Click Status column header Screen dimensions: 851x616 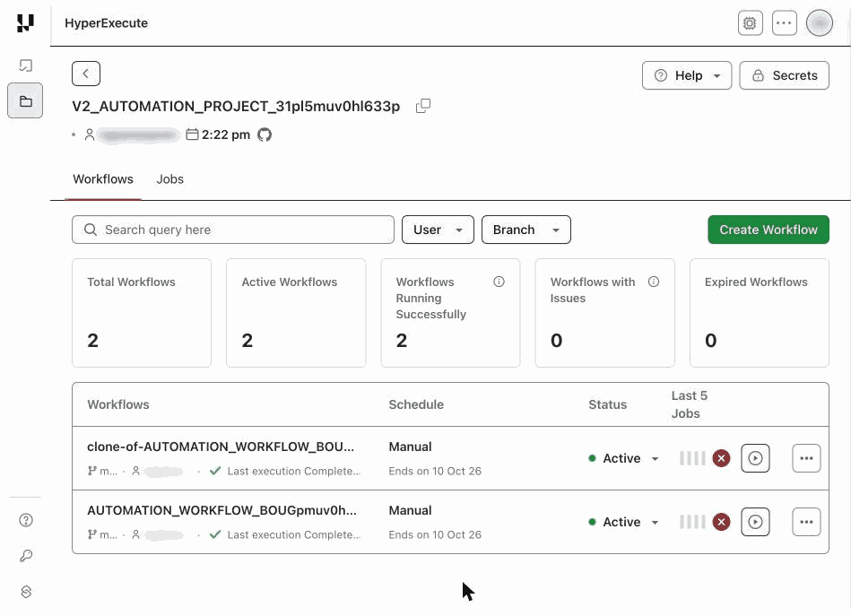point(607,404)
